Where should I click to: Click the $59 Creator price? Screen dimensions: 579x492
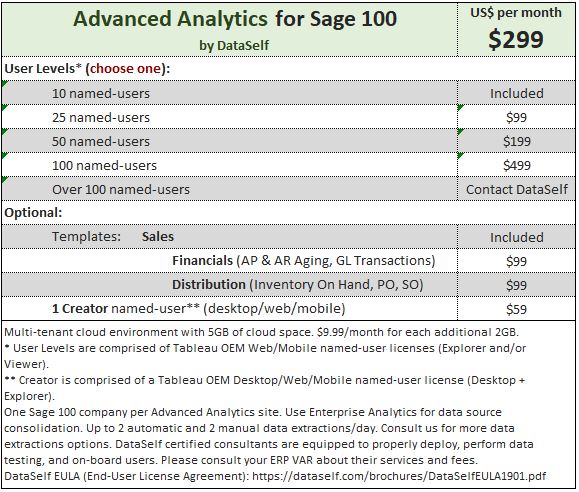[x=516, y=310]
